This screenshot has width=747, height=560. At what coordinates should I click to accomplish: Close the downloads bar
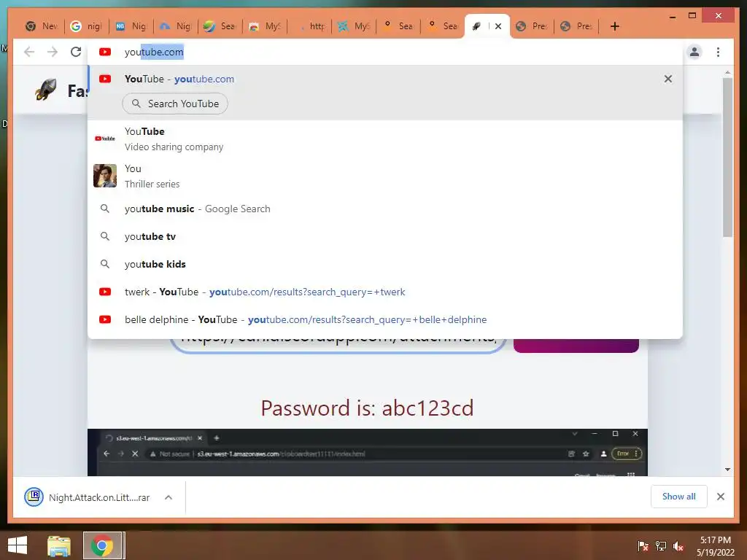[720, 497]
